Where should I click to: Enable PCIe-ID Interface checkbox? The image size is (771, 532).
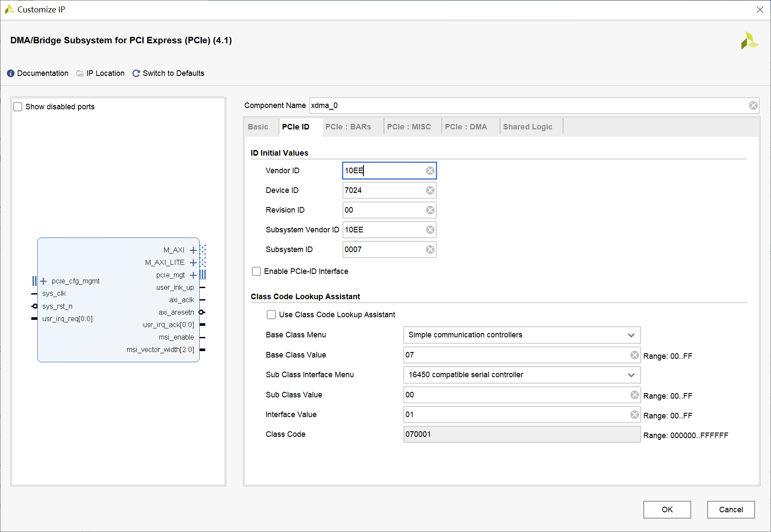256,271
